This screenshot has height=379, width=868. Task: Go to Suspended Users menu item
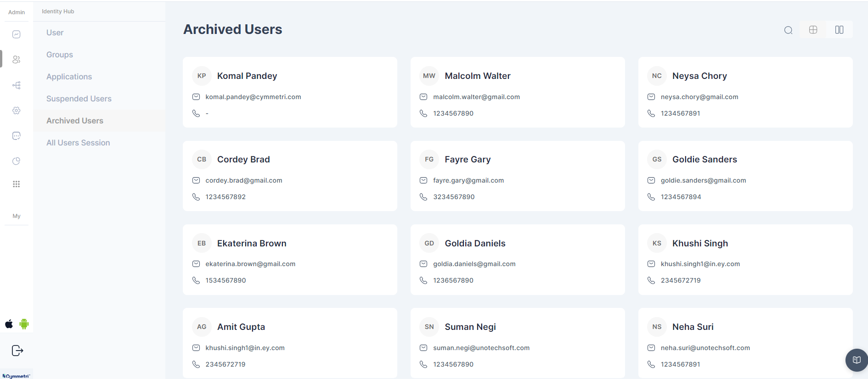(79, 99)
